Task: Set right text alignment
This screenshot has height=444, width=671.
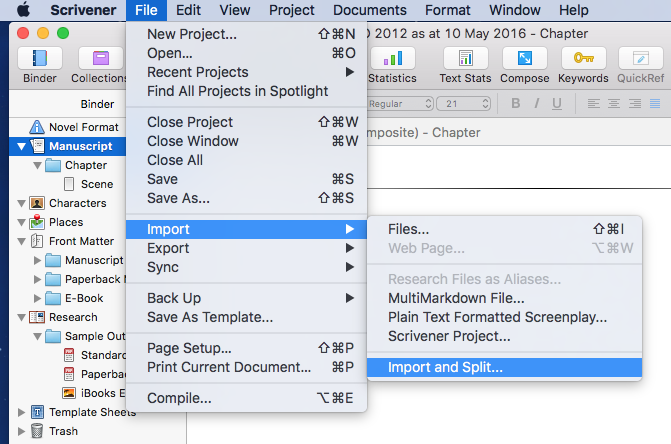Action: click(635, 104)
